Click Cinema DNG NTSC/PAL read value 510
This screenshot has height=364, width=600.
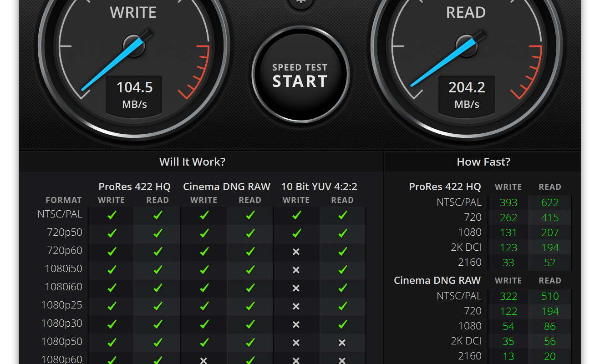(550, 297)
